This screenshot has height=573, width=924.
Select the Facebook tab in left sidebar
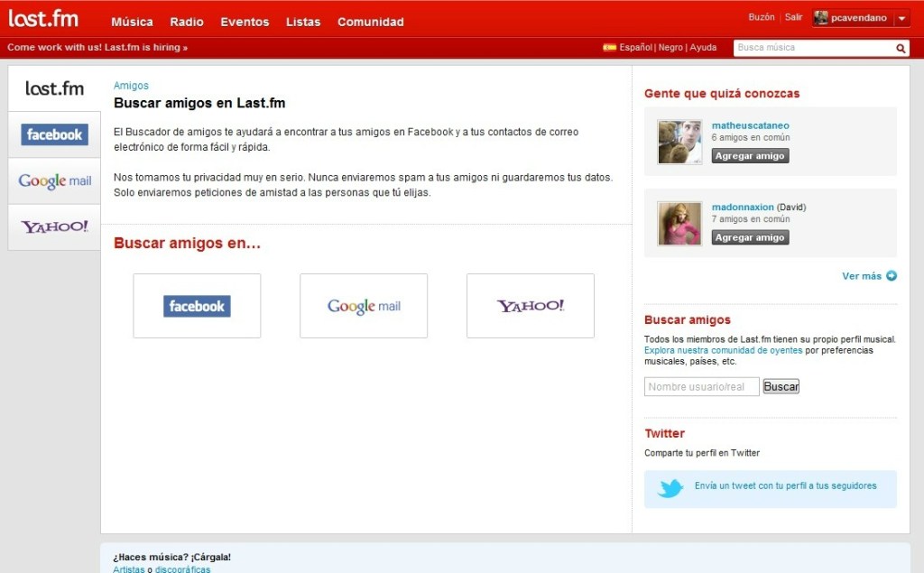tap(54, 134)
